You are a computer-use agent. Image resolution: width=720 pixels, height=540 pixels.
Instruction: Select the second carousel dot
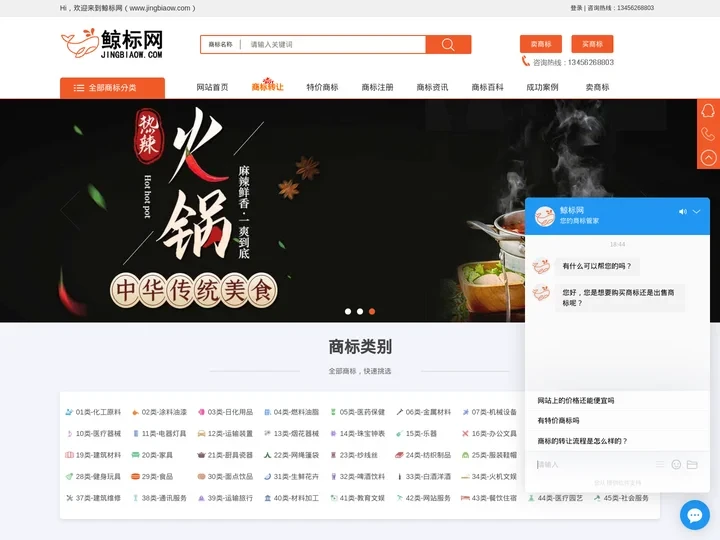(x=360, y=311)
